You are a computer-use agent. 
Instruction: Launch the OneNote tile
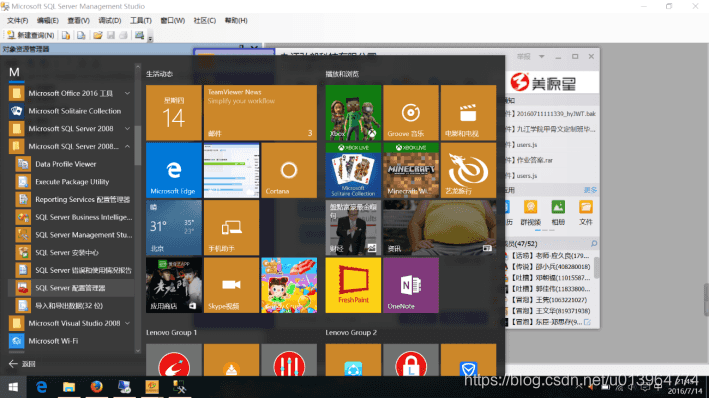pos(411,285)
